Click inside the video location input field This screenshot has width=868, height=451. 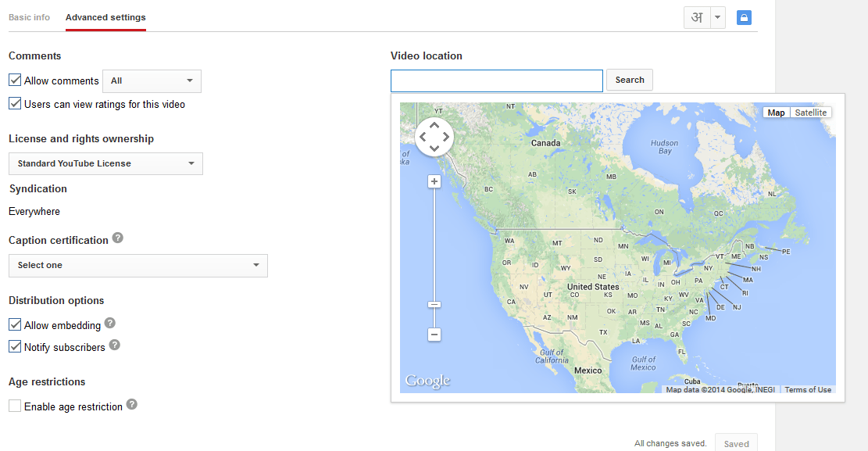pos(496,80)
